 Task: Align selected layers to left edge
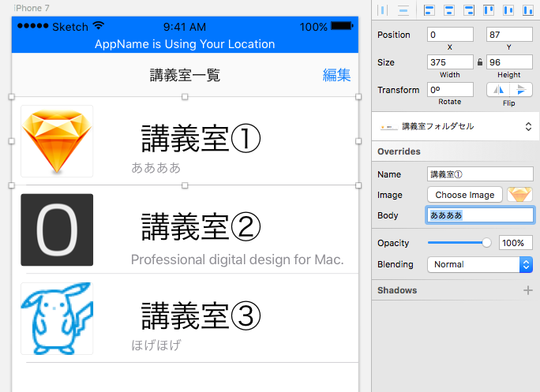coord(429,10)
